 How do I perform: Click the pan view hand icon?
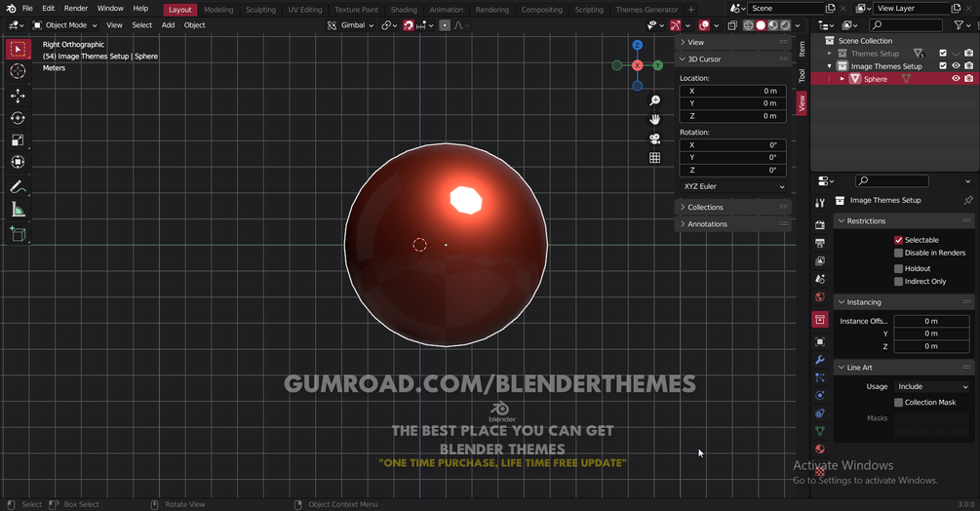[654, 119]
